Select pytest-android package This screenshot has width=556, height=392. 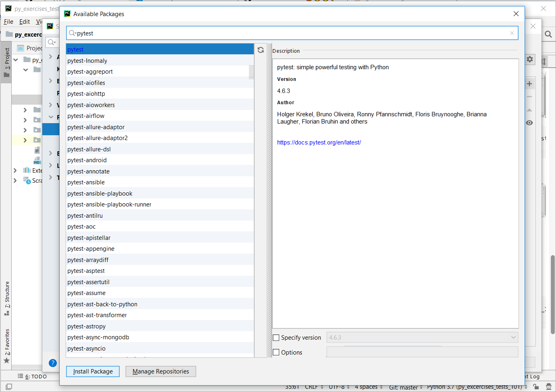(x=160, y=160)
